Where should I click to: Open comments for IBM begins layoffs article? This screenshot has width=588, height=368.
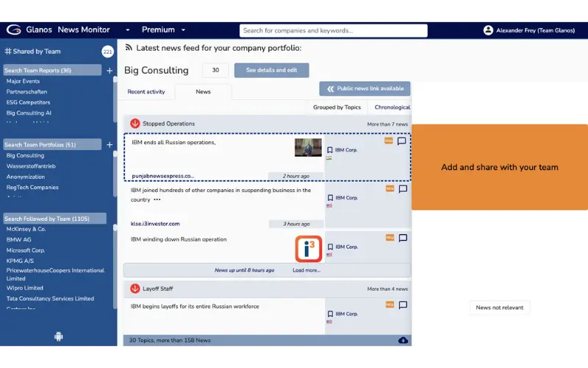pos(403,305)
